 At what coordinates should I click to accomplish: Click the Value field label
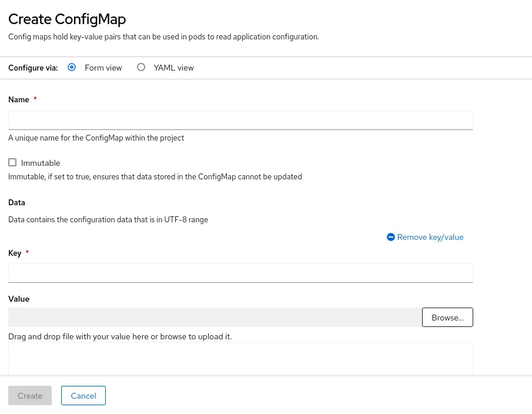coord(19,299)
